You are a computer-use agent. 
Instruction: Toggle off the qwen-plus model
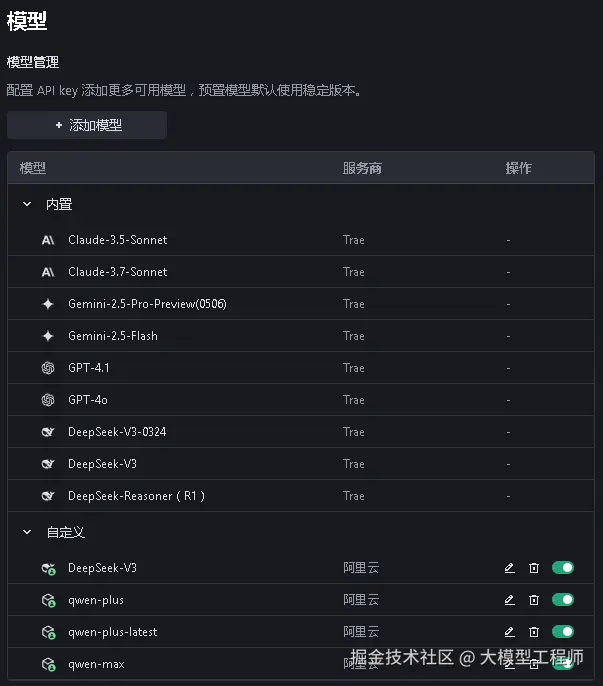pos(563,600)
